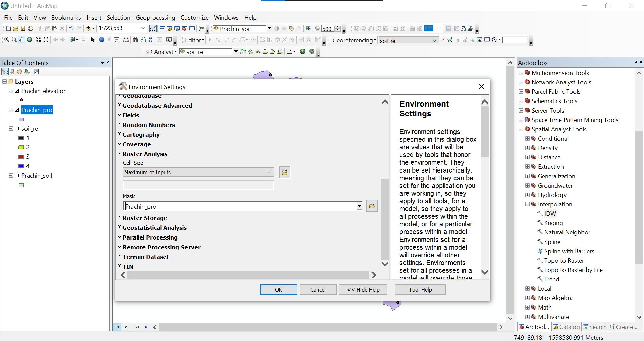
Task: Open the Bookmarks menu
Action: tap(66, 17)
